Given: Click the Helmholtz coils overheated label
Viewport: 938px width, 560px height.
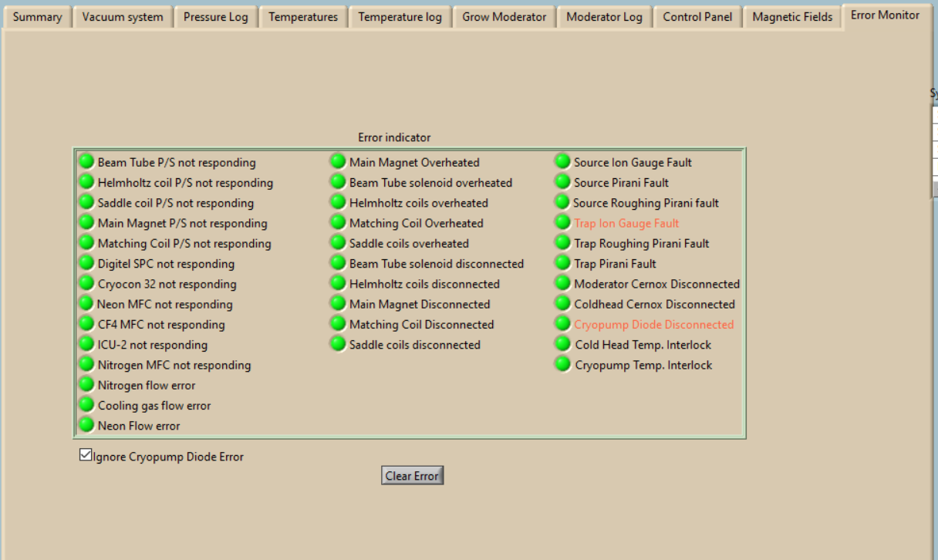Looking at the screenshot, I should pos(419,203).
